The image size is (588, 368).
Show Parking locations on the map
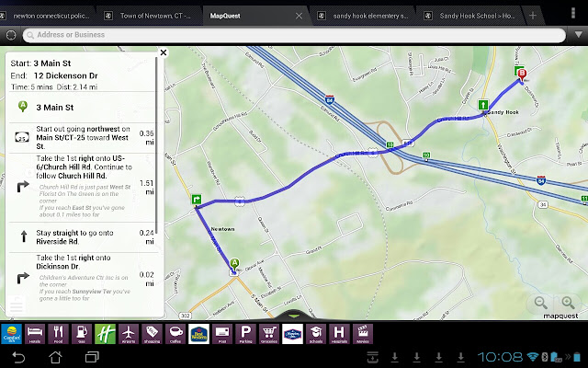[x=245, y=334]
